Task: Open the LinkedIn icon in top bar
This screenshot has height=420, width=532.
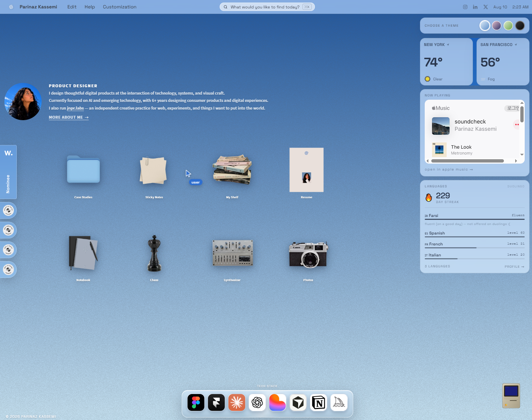Action: (x=475, y=7)
